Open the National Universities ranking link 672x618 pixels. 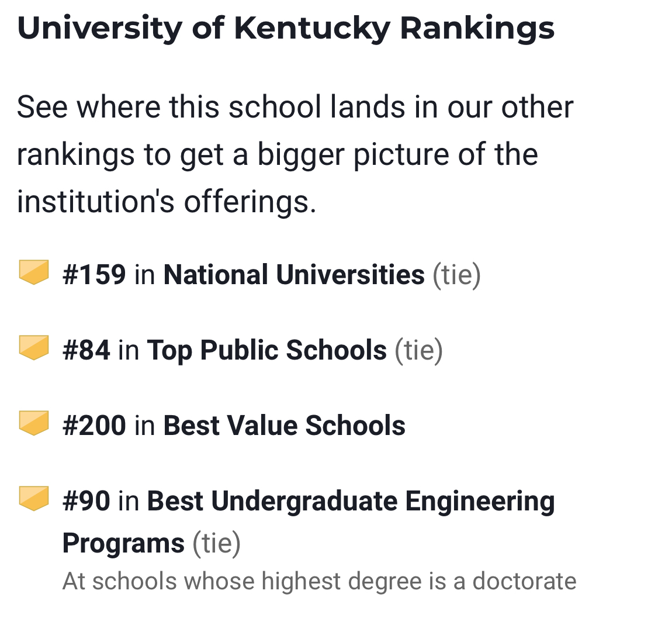click(294, 274)
